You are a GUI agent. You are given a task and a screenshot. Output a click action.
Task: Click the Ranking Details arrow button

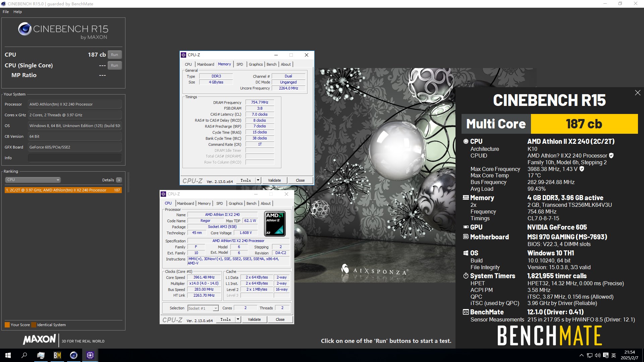[119, 180]
